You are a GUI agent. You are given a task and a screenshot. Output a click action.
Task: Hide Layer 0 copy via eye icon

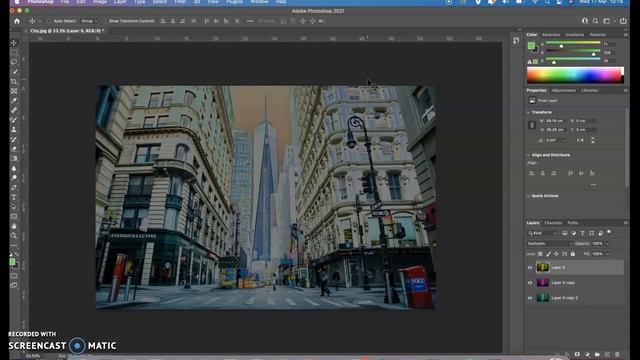[530, 283]
